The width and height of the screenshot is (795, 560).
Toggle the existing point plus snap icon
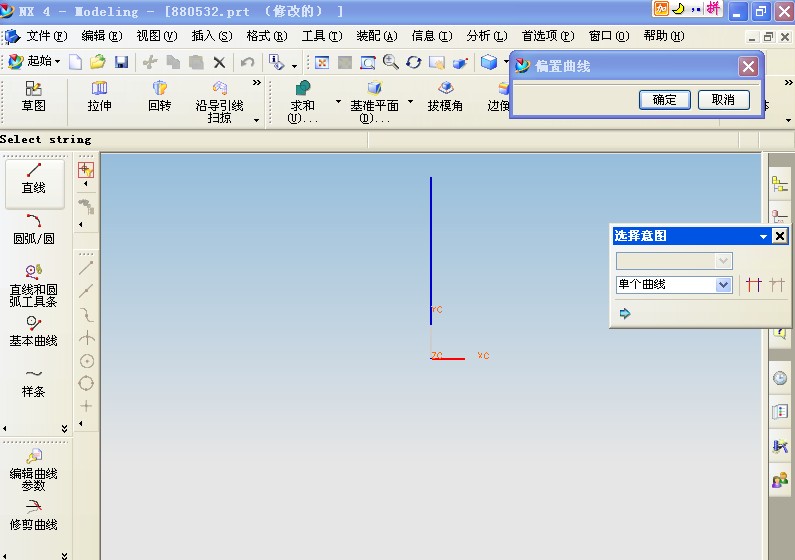pyautogui.click(x=86, y=406)
